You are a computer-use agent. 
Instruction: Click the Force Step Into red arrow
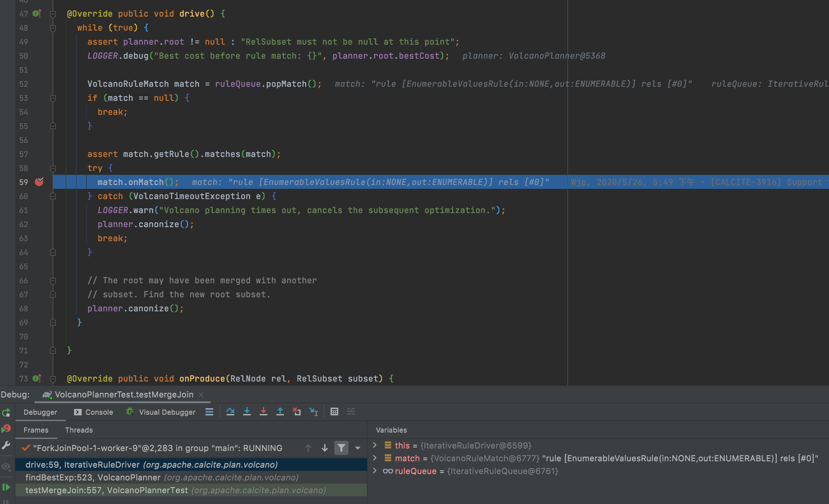click(264, 411)
